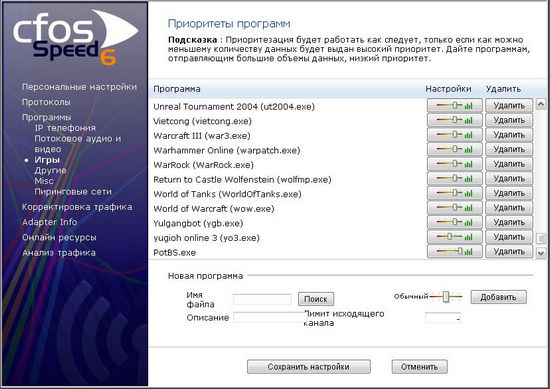Screen dimensions: 550x389
Task: Select the text Warcraft III (war3.exe)
Action: (x=202, y=136)
